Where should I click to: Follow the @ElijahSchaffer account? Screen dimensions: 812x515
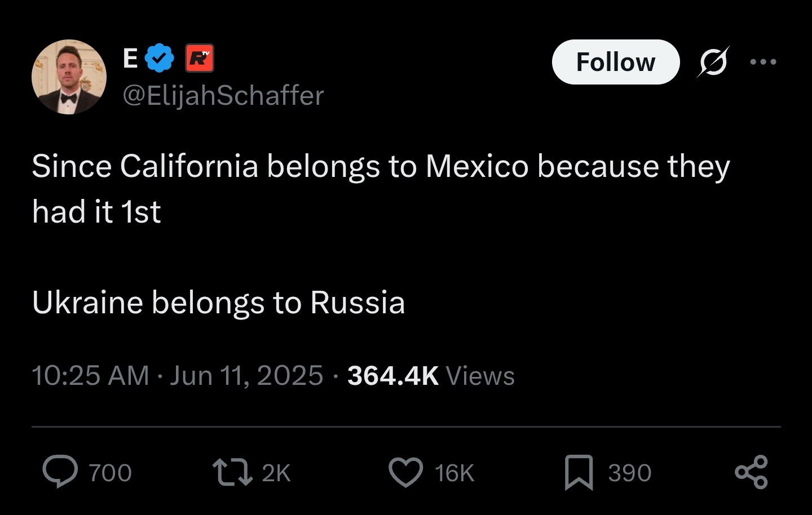[616, 62]
